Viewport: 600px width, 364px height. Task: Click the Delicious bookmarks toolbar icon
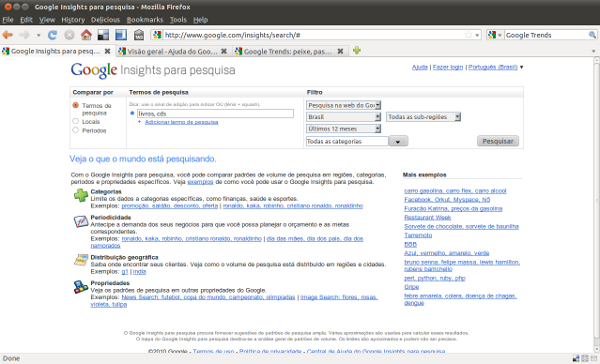pos(103,35)
